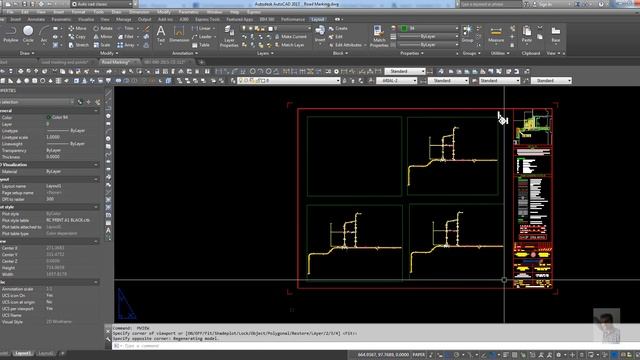This screenshot has width=640, height=360.
Task: Click the Linear dimension tool
Action: 201,28
